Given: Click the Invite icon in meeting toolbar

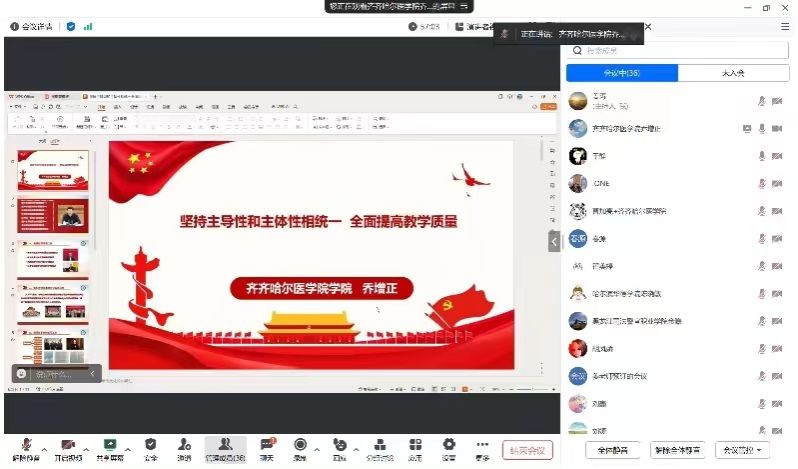Looking at the screenshot, I should tap(184, 445).
